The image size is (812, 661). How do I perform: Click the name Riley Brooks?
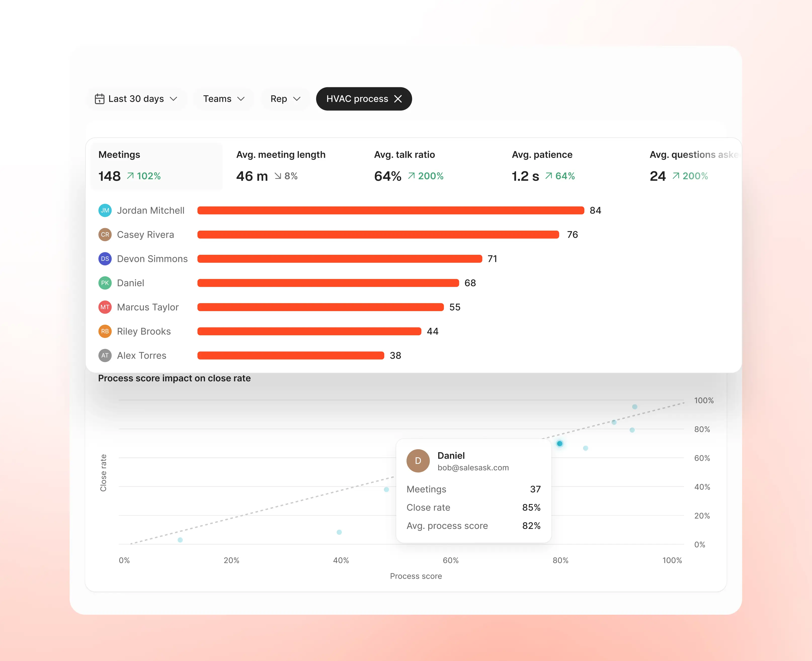[x=144, y=331]
